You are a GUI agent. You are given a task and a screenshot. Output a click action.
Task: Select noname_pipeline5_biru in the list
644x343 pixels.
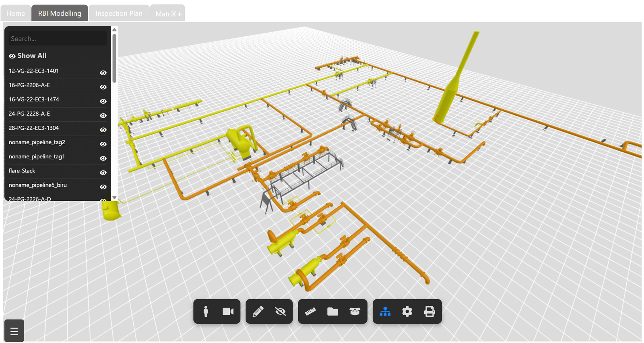[38, 185]
